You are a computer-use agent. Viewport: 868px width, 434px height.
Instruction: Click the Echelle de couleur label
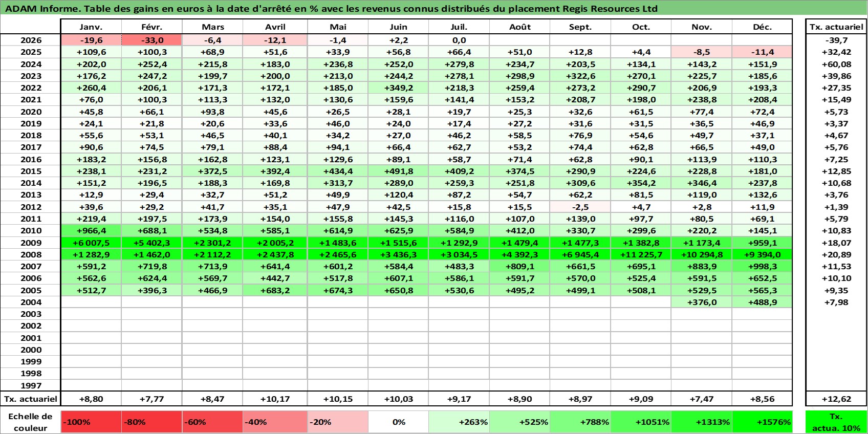click(31, 422)
